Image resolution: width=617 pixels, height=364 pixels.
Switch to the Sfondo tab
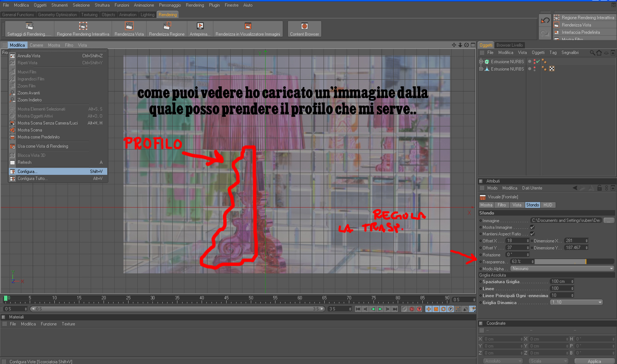coord(532,205)
